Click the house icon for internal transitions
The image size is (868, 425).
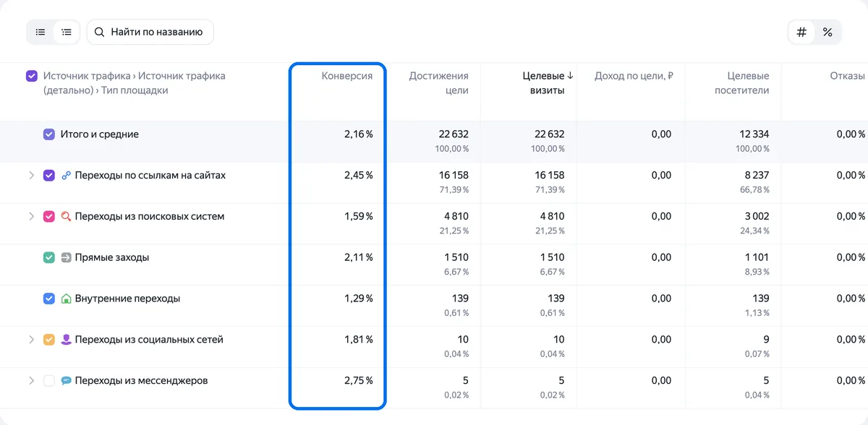[x=67, y=299]
